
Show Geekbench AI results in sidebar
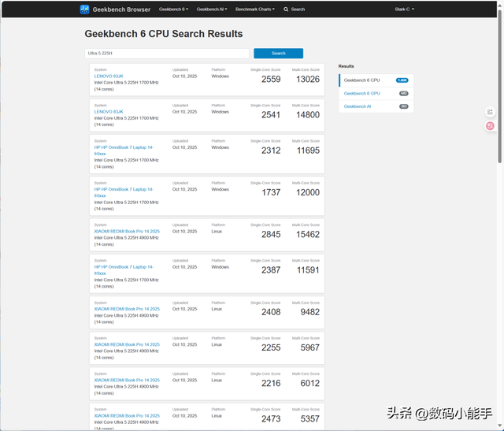pos(358,106)
